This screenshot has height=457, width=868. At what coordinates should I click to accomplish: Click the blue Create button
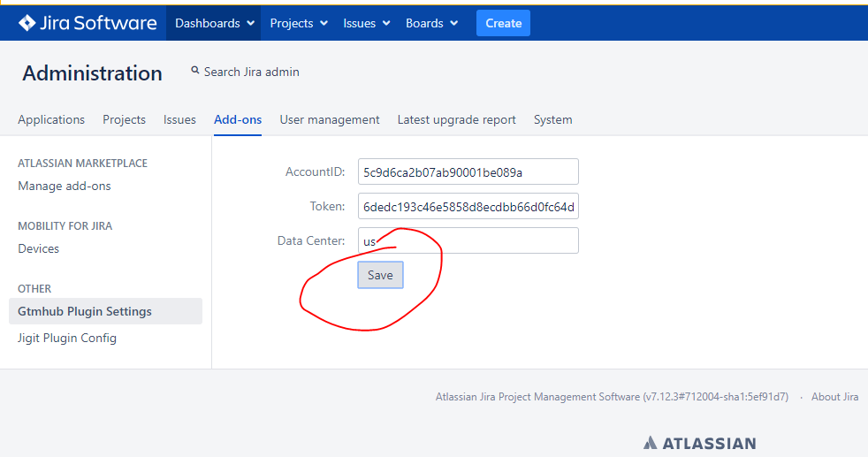503,23
